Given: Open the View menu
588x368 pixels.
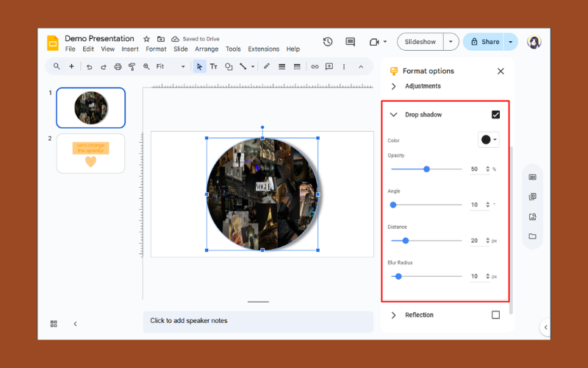Looking at the screenshot, I should (x=107, y=49).
